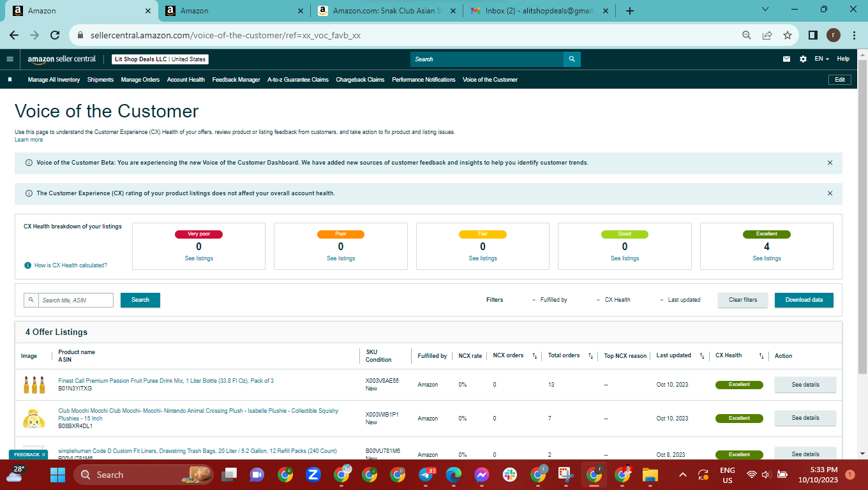This screenshot has width=868, height=490.
Task: See details for Passion Fruit Puree listing
Action: pyautogui.click(x=805, y=385)
